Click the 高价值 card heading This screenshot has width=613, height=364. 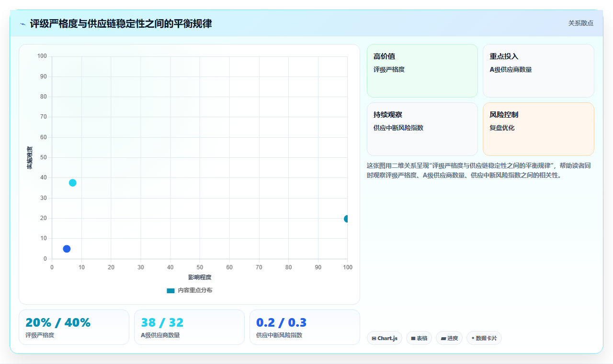(x=384, y=56)
